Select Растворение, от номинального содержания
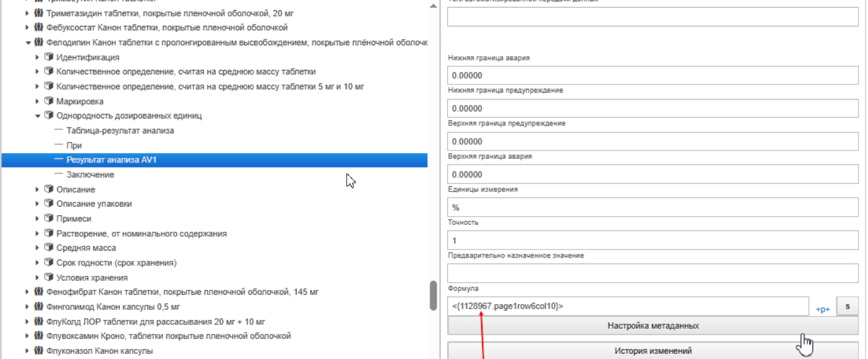This screenshot has width=868, height=359. [x=142, y=234]
